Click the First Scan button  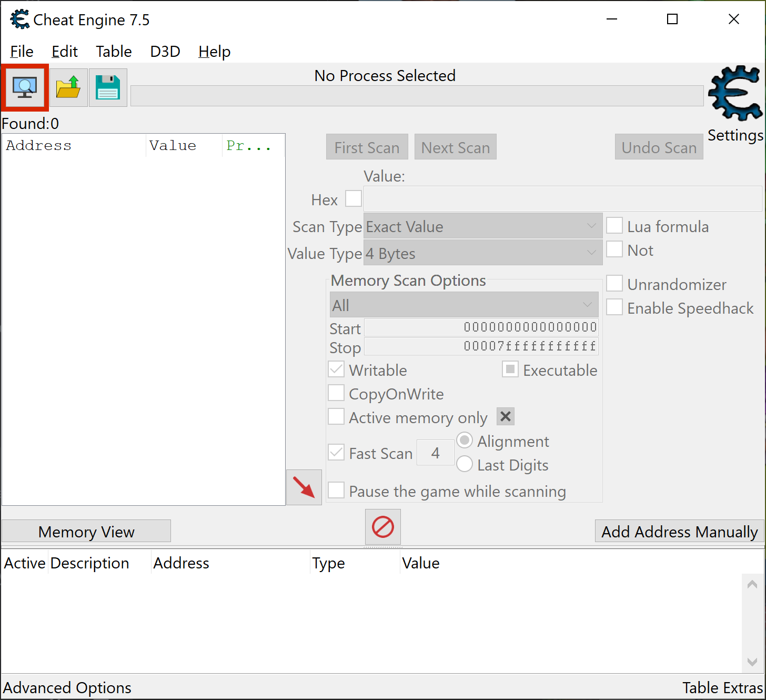tap(367, 147)
